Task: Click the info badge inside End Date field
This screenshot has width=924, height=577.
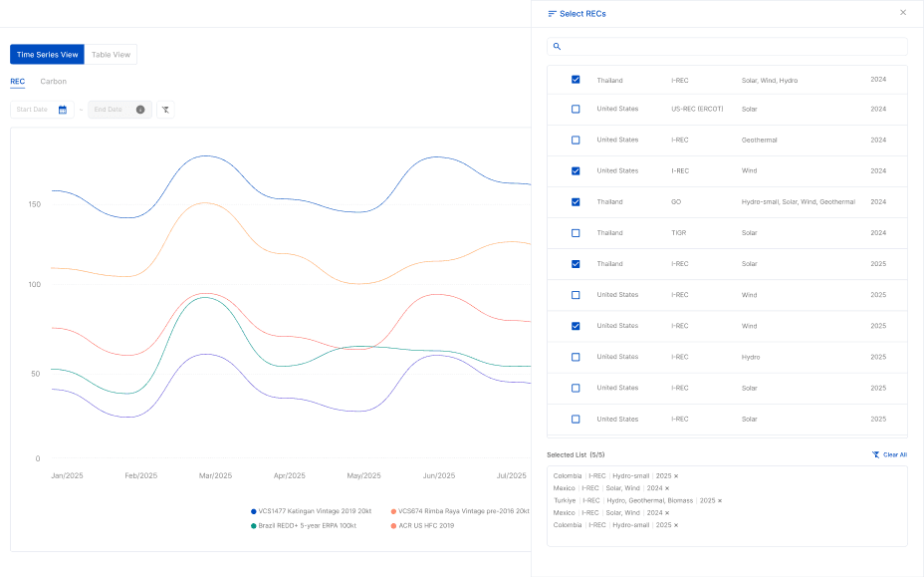Action: click(139, 110)
